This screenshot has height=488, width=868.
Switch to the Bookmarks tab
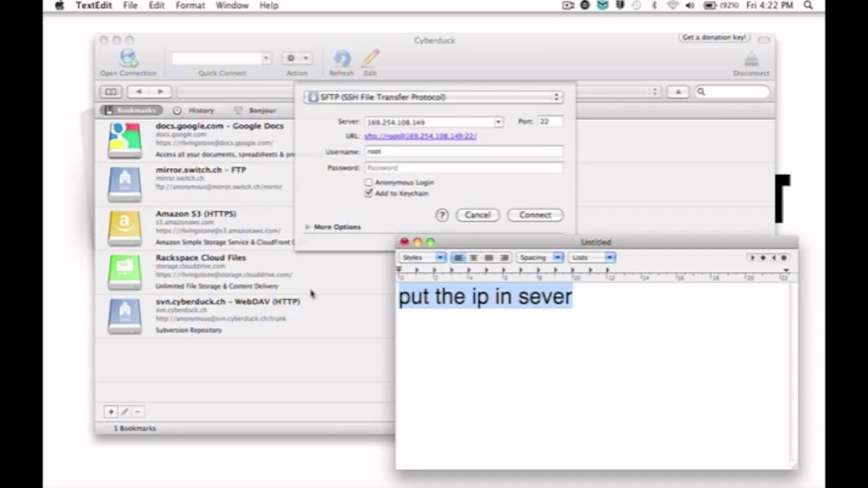point(131,110)
